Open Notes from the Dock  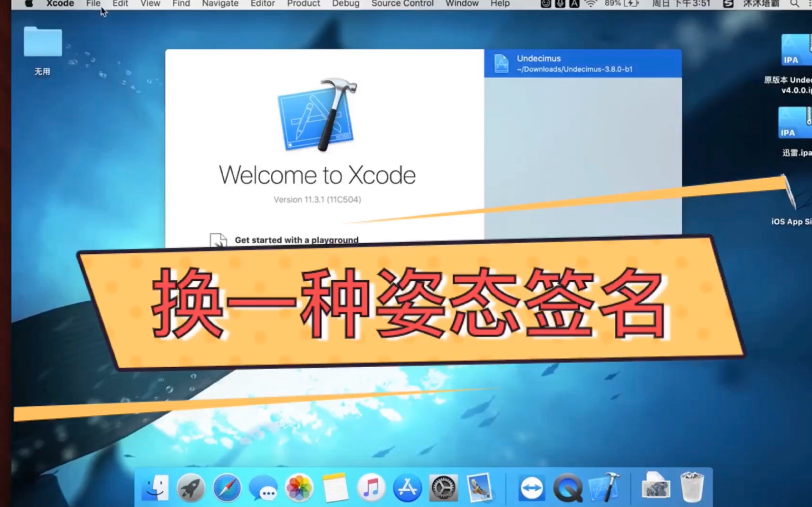[335, 488]
